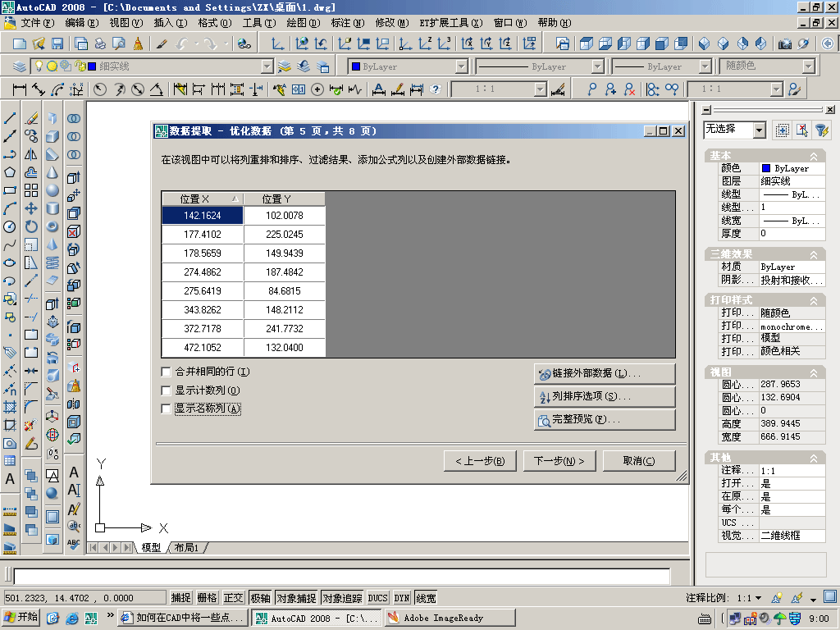Image resolution: width=840 pixels, height=630 pixels.
Task: Sort by the 位置 X column header
Action: click(x=203, y=199)
